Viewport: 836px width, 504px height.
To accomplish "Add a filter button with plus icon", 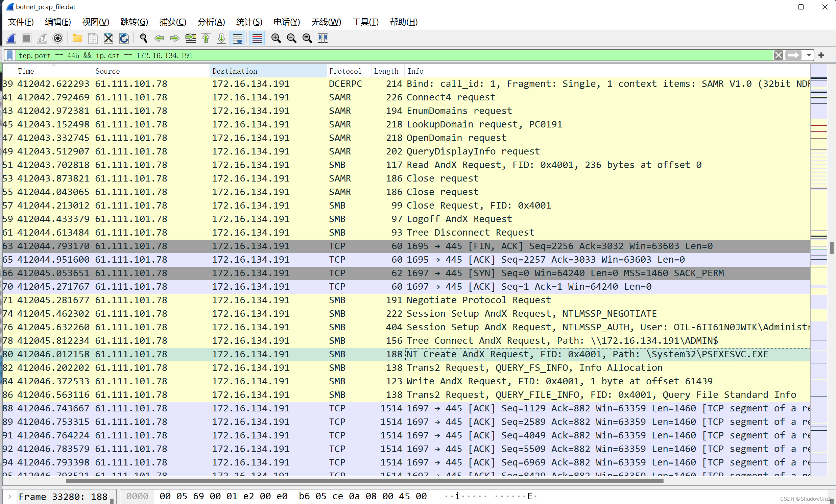I will point(821,55).
